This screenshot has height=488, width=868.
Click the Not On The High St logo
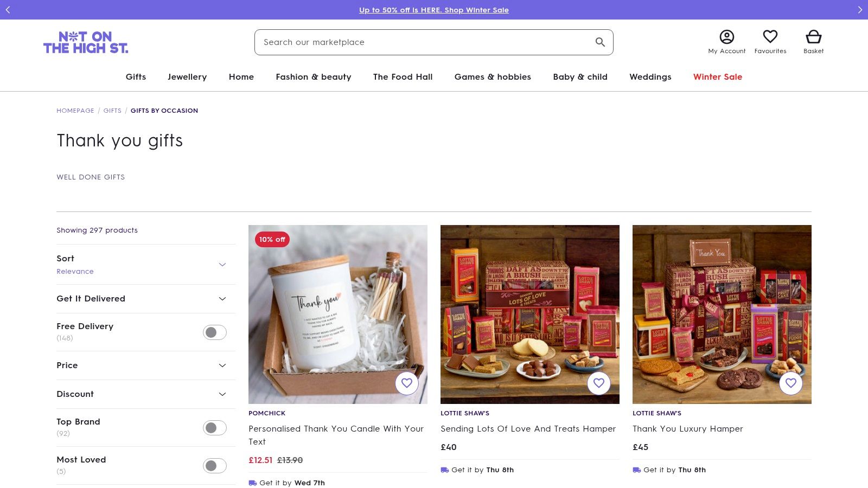[x=86, y=42]
